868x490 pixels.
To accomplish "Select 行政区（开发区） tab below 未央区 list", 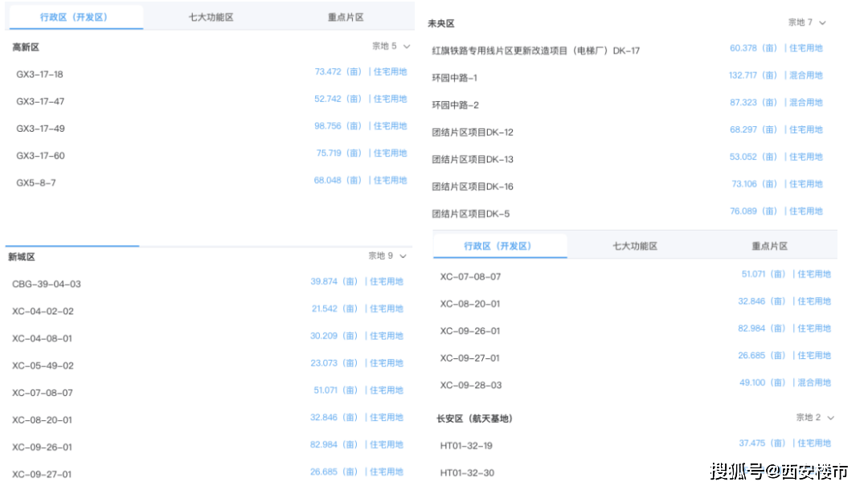I will click(500, 246).
